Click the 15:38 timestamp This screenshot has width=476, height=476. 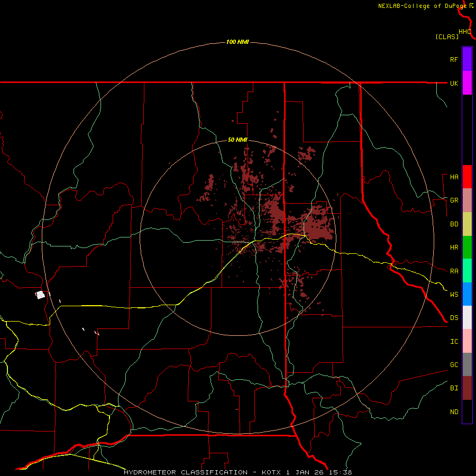[x=341, y=472]
